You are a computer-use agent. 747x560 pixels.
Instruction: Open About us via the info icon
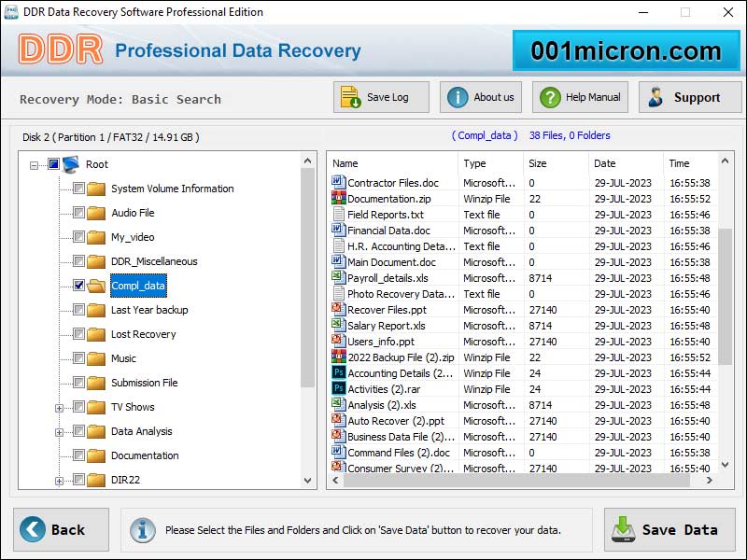(x=458, y=97)
